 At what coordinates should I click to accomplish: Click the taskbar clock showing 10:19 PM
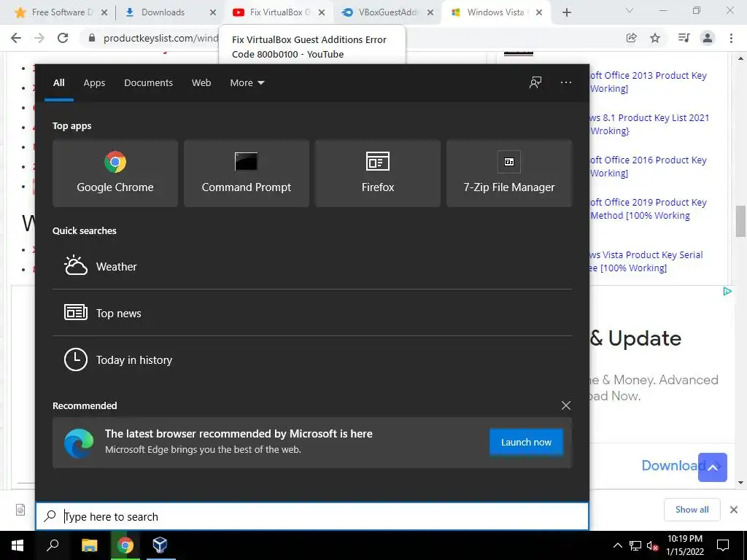(684, 545)
